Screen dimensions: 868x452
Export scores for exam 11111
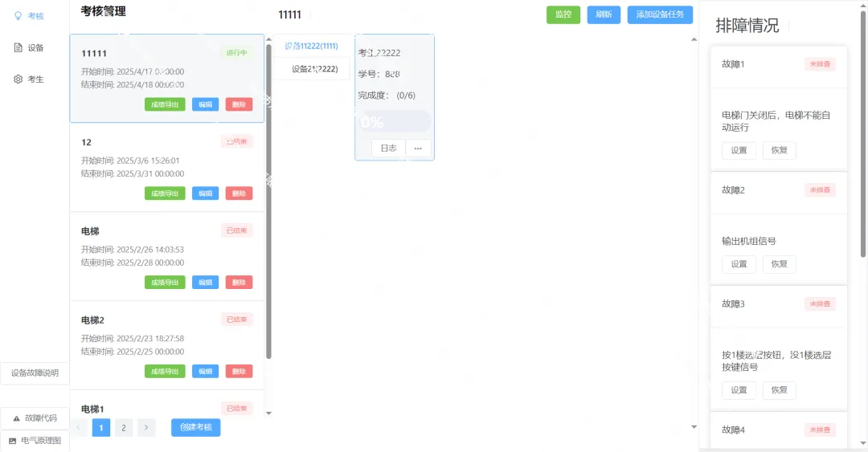[x=165, y=104]
